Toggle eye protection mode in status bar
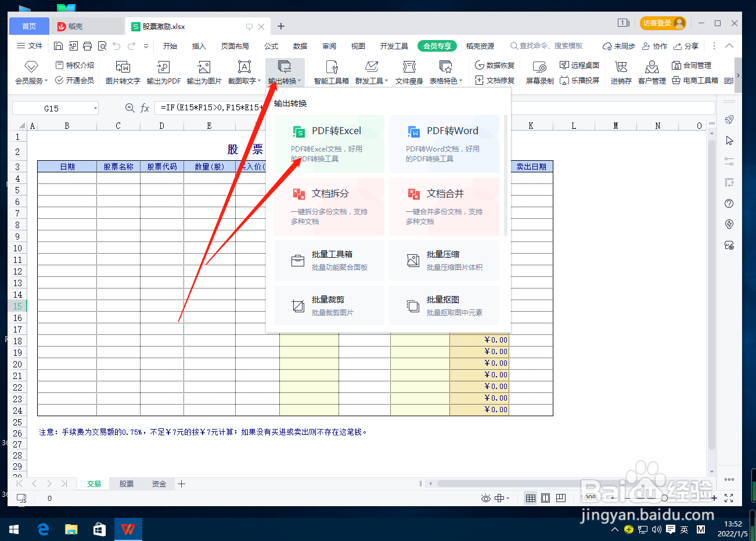 [x=485, y=498]
